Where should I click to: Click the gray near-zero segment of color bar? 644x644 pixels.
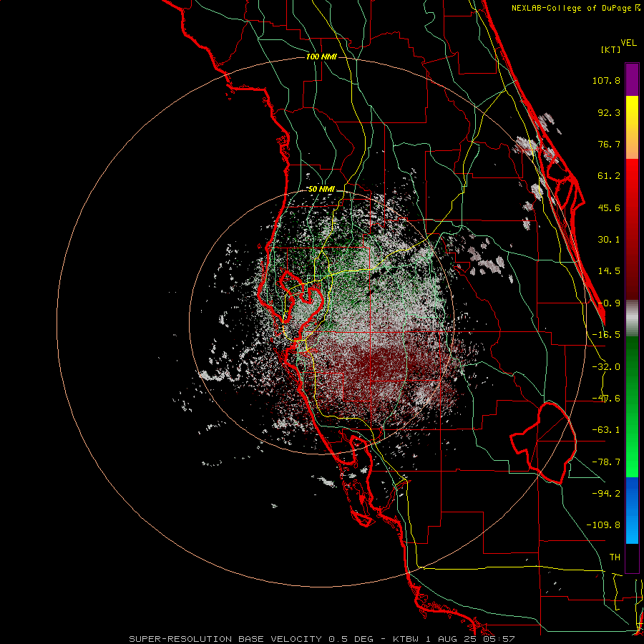[632, 318]
